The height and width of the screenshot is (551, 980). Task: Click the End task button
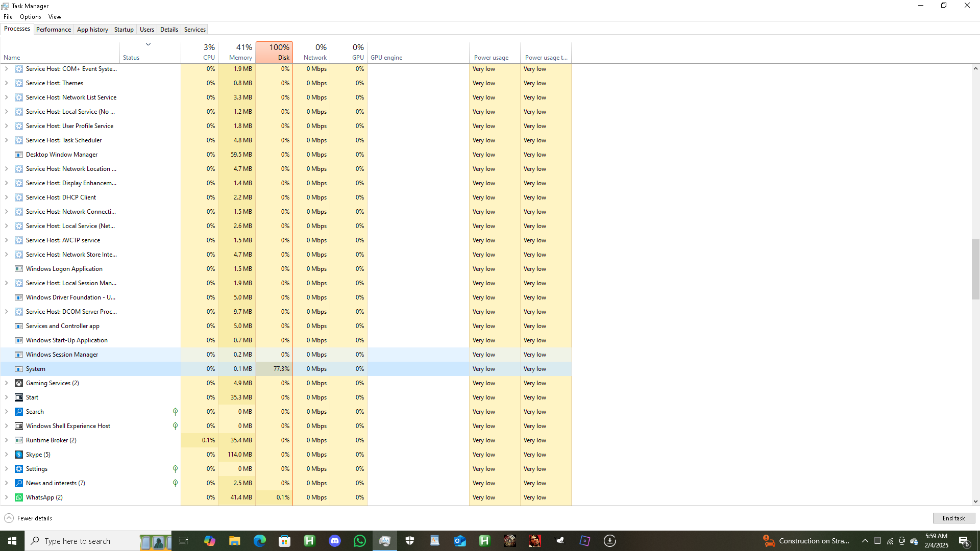coord(953,518)
